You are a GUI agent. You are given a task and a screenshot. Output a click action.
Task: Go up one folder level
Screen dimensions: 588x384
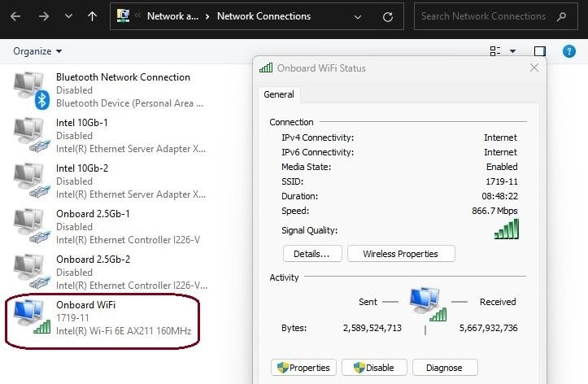point(92,16)
